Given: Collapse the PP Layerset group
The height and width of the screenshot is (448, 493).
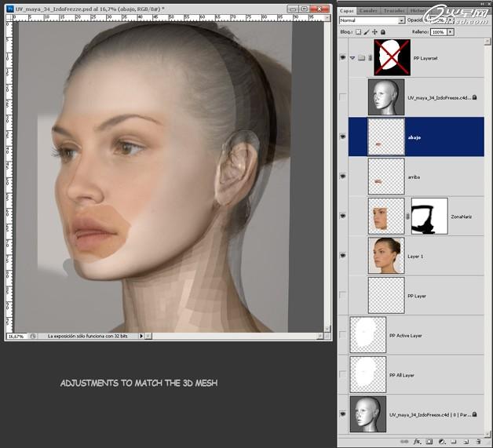Looking at the screenshot, I should (x=352, y=57).
